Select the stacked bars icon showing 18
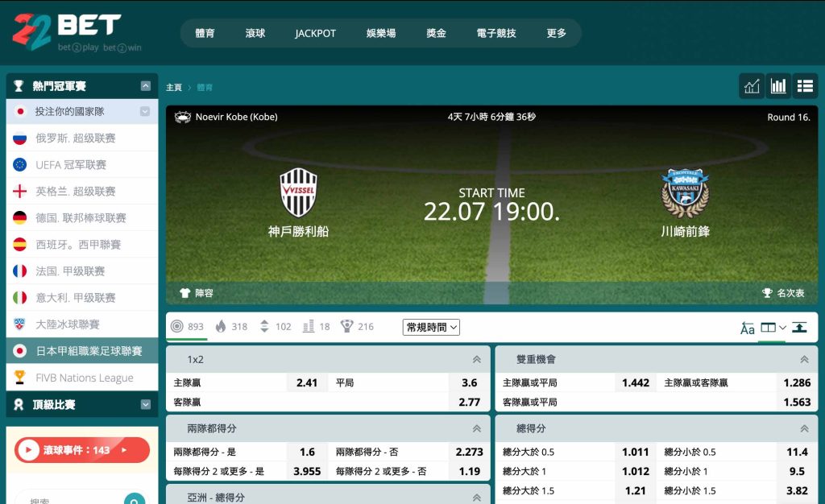This screenshot has height=504, width=825. [x=309, y=326]
